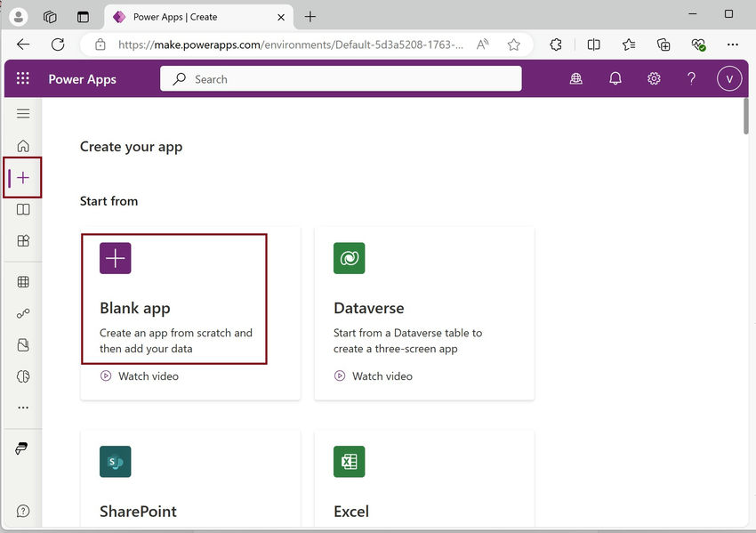Open a new browser tab
The height and width of the screenshot is (533, 756).
310,16
